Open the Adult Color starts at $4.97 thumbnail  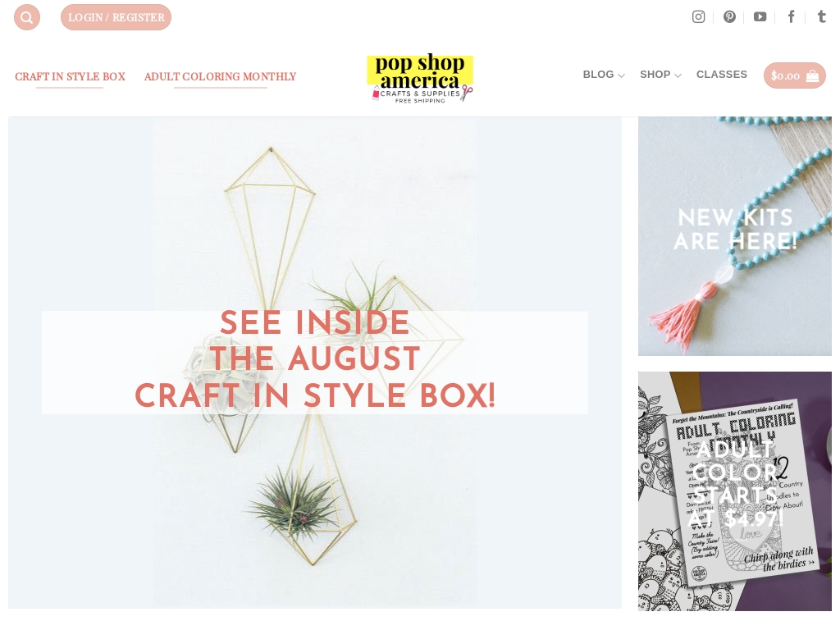point(735,491)
